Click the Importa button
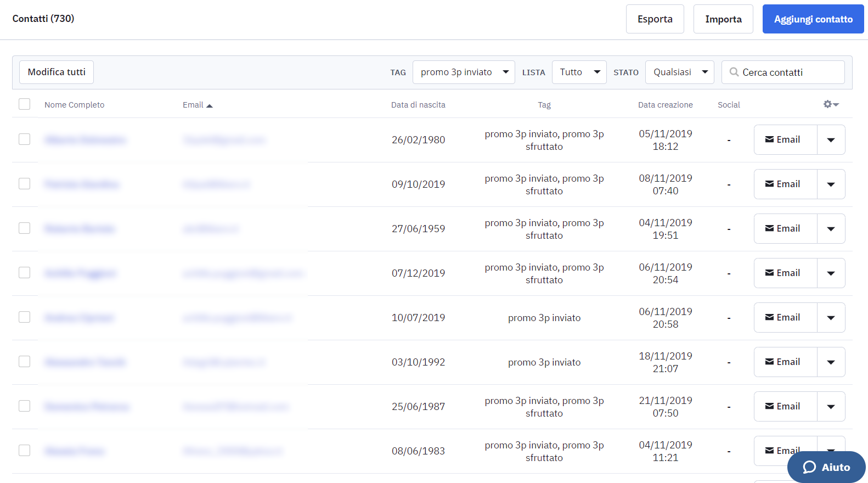This screenshot has height=483, width=868. [723, 19]
